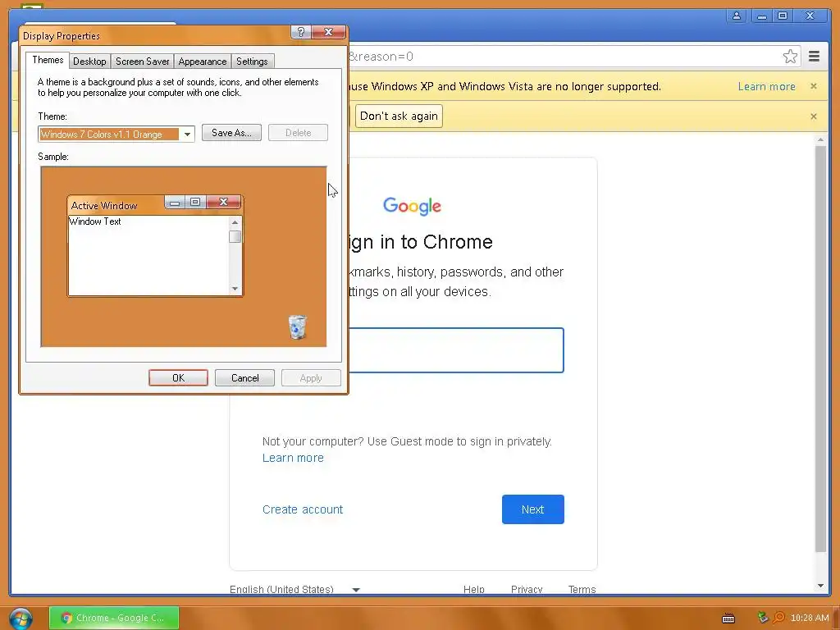Open Guest mode Learn more link
Viewport: 840px width, 630px height.
293,458
